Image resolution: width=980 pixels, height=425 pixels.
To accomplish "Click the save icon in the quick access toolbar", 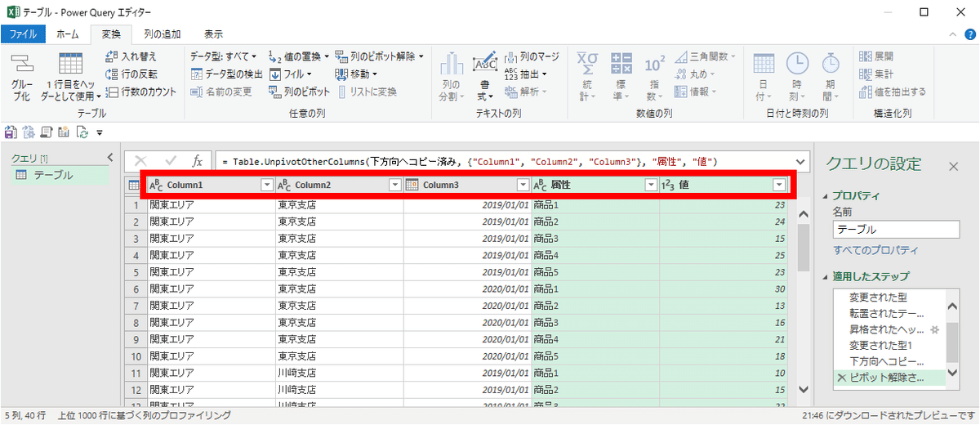I will 11,132.
